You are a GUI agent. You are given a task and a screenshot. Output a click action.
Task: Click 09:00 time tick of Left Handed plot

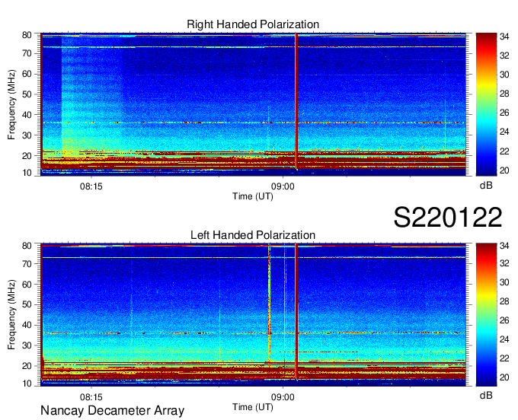coord(283,396)
